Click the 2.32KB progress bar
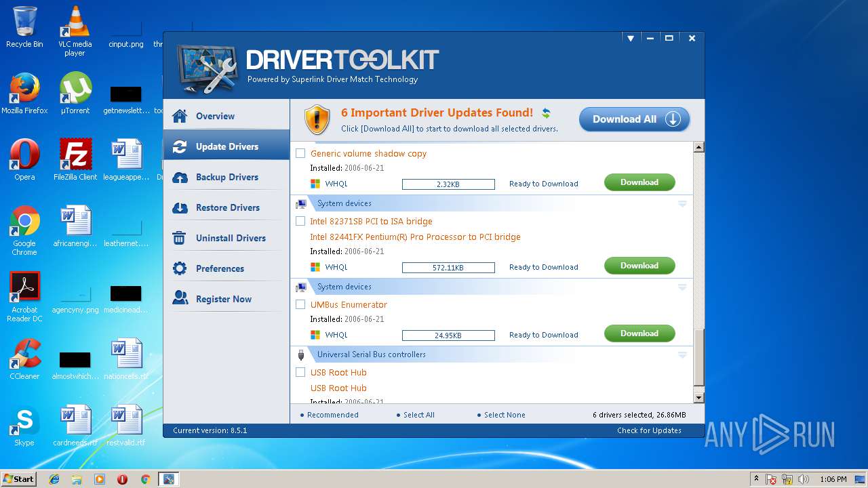The width and height of the screenshot is (868, 488). tap(448, 184)
